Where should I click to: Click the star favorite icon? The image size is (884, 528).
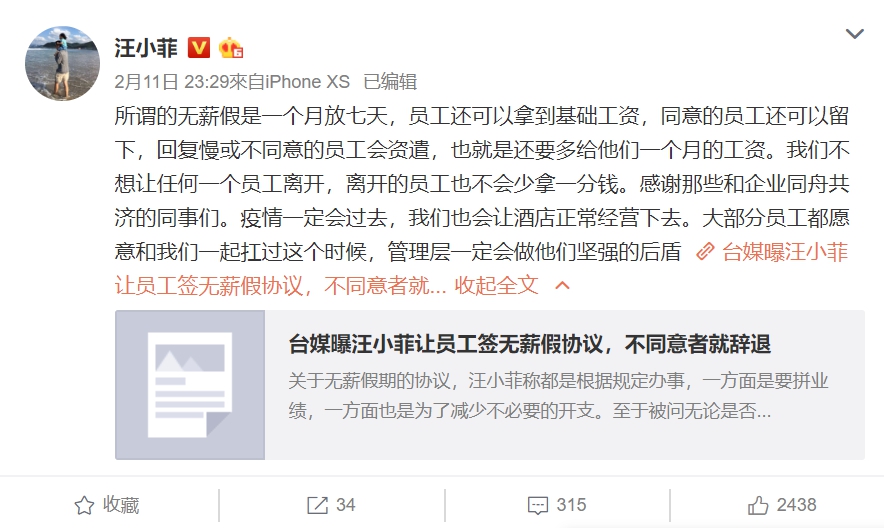point(85,505)
